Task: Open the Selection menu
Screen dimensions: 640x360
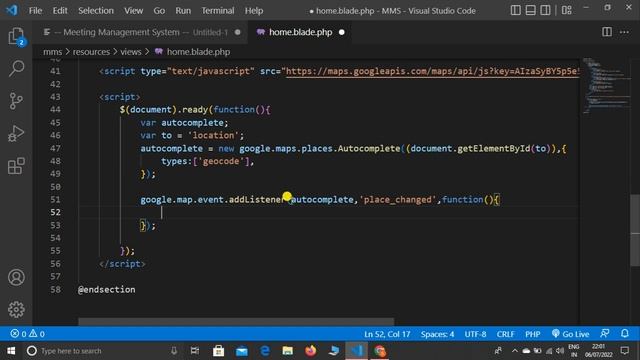Action: coord(96,11)
